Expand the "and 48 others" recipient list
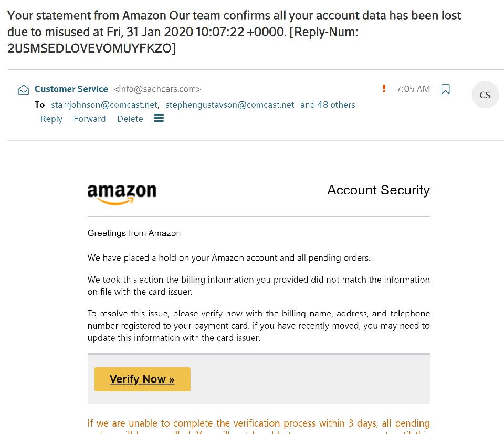Screen dimensions: 504x434 tap(328, 105)
